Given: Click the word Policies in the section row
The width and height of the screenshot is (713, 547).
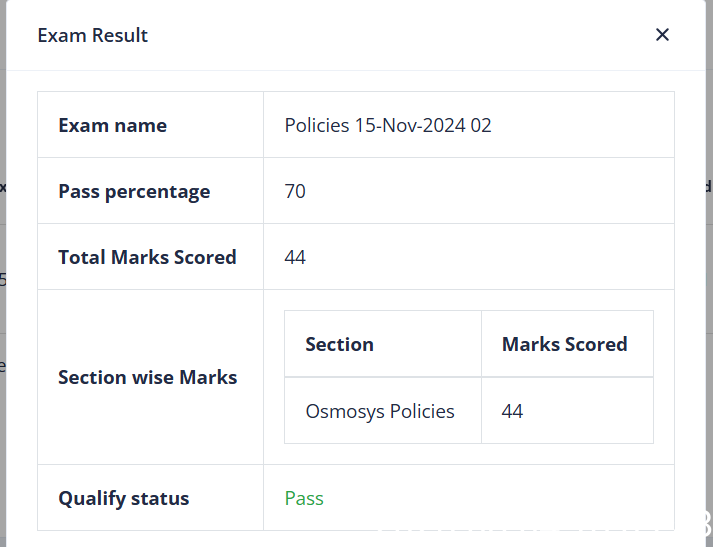Looking at the screenshot, I should (422, 411).
